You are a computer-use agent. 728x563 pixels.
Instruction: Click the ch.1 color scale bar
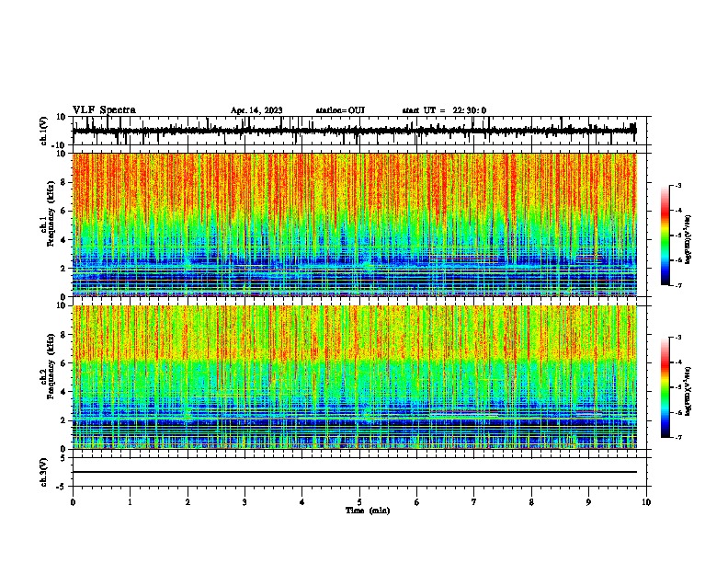click(x=665, y=236)
